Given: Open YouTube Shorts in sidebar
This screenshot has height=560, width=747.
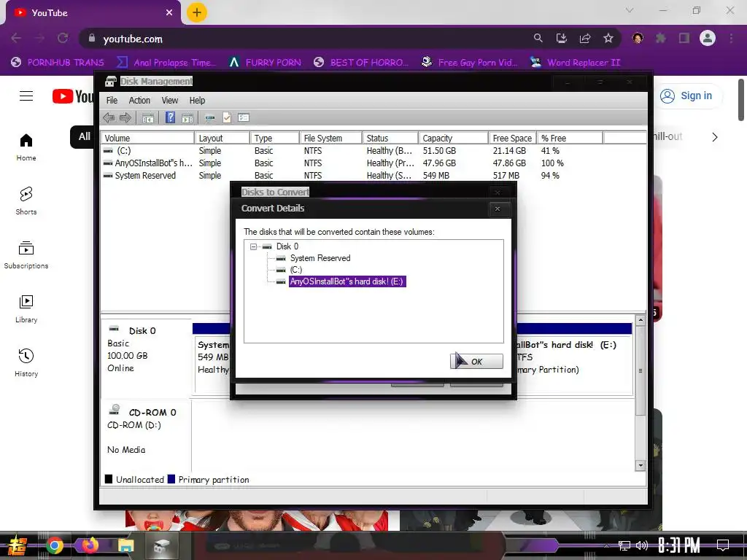Looking at the screenshot, I should tap(26, 201).
